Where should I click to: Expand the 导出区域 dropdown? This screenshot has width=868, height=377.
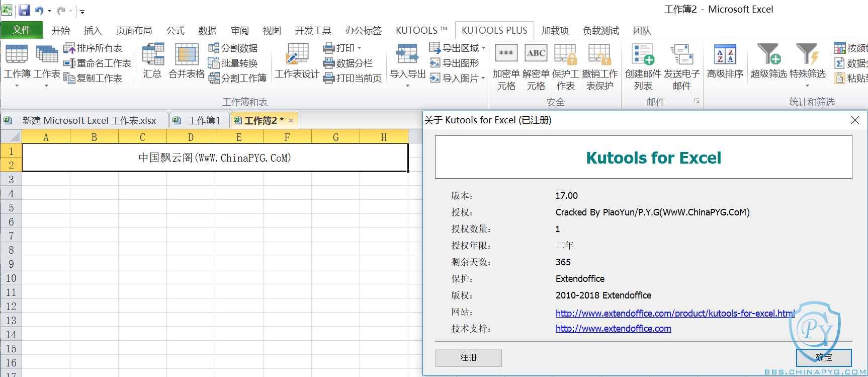click(x=484, y=48)
